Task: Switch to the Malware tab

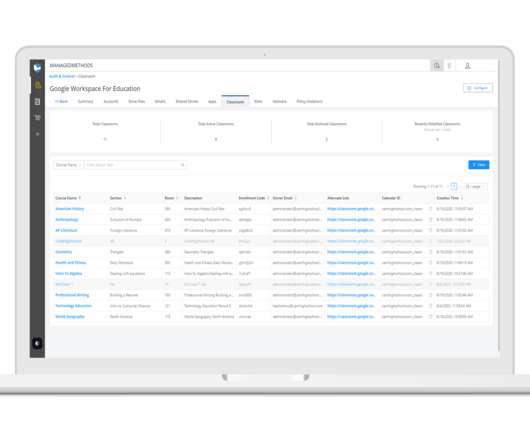Action: point(280,101)
